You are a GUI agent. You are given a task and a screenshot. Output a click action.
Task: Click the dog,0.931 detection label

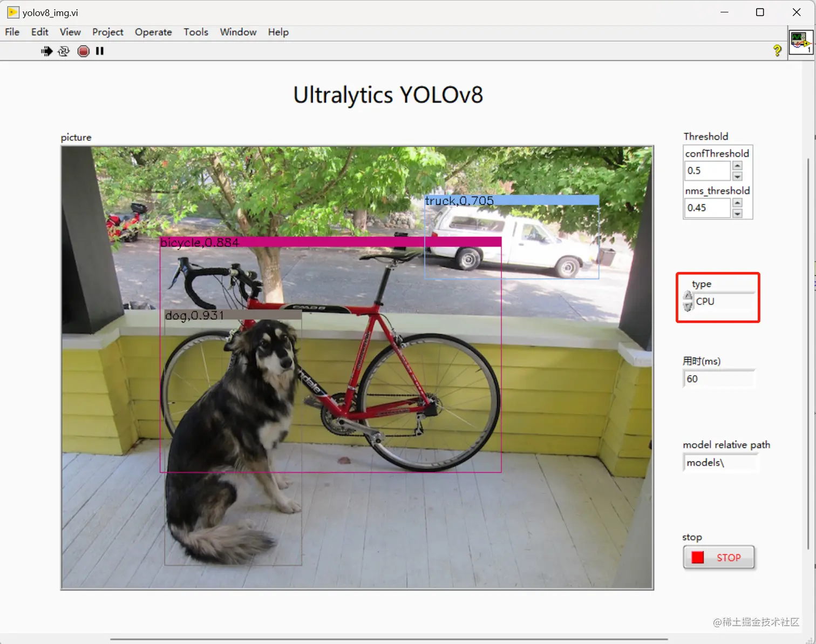coord(194,315)
